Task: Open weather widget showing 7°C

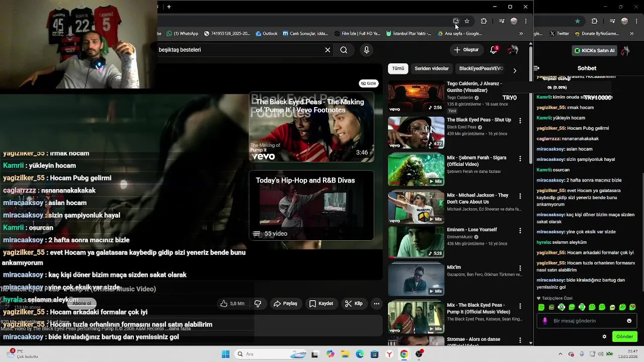Action: 22,354
